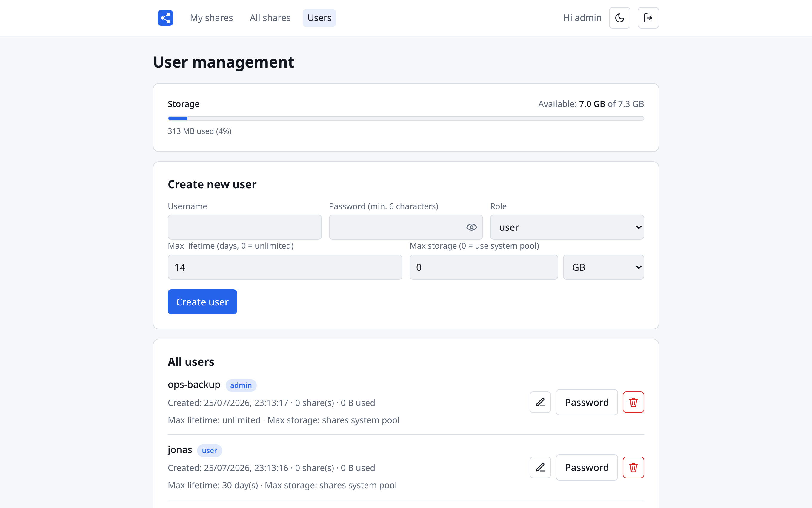This screenshot has height=508, width=812.
Task: Click the storage usage progress bar
Action: coord(406,118)
